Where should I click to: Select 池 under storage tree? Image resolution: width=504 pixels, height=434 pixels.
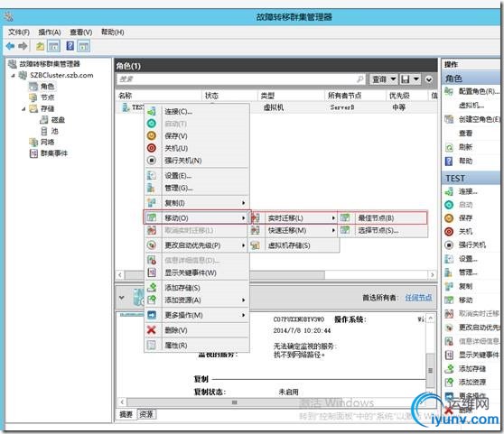tap(54, 131)
